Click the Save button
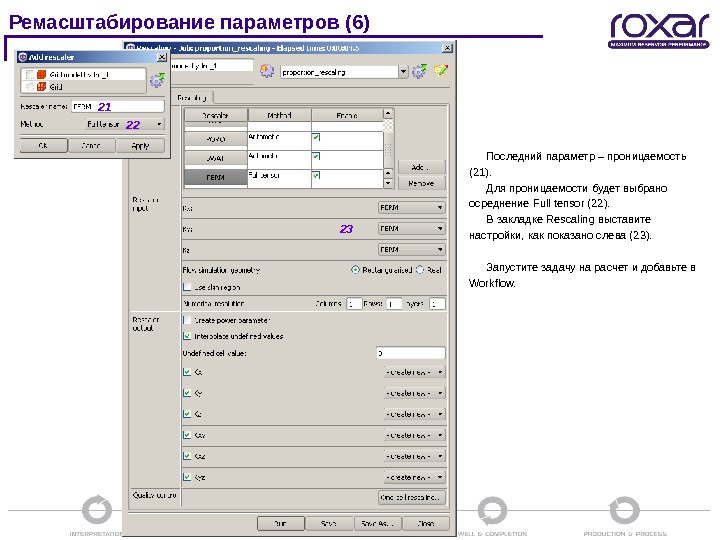The width and height of the screenshot is (720, 540). click(x=328, y=523)
